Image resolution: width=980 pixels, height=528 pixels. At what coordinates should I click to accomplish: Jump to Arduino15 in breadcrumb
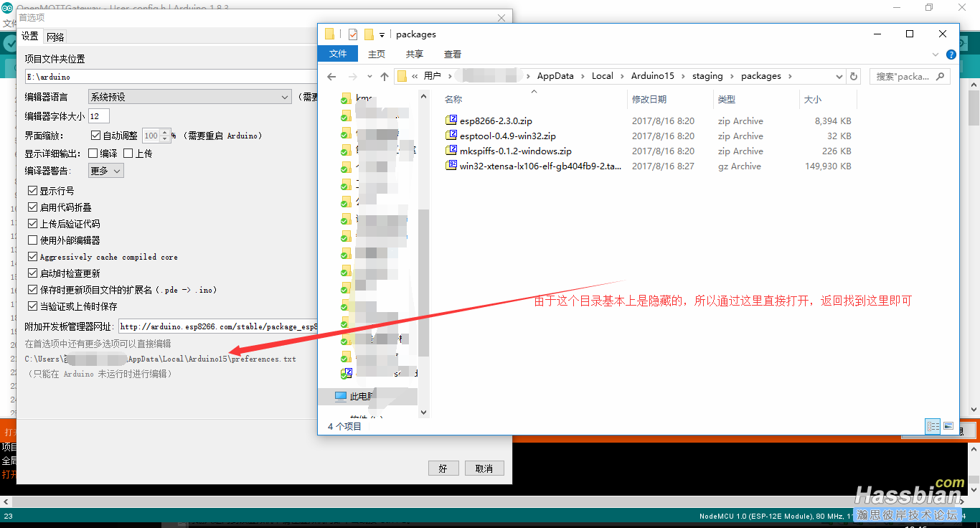click(x=653, y=76)
